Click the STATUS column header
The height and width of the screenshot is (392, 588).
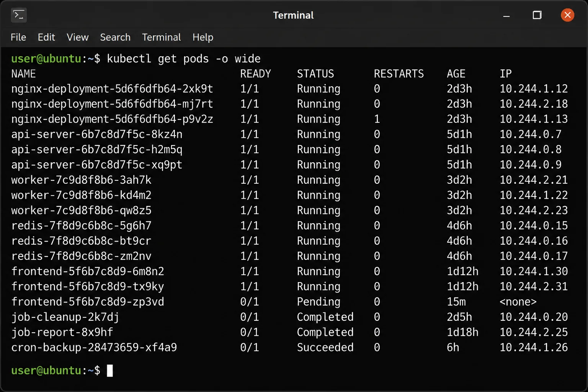(315, 73)
